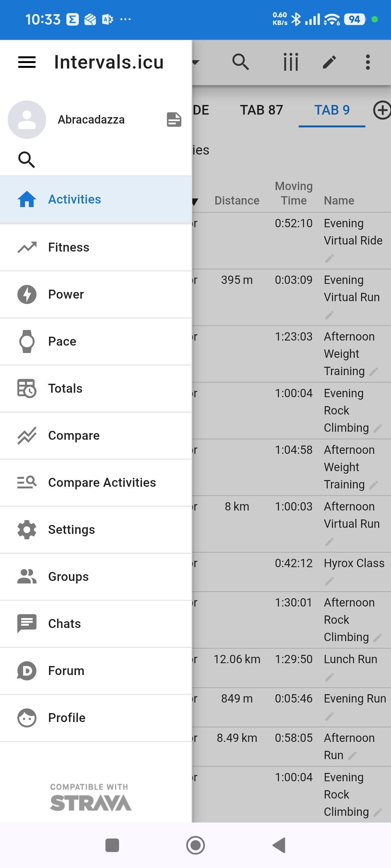Screen dimensions: 391x868
Task: Open the search icon in the drawer
Action: [27, 160]
